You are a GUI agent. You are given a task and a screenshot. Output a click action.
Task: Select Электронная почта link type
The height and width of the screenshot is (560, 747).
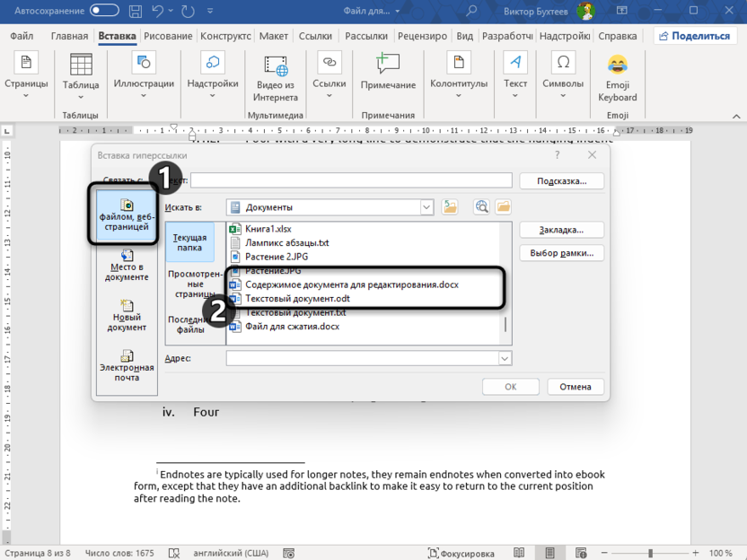pos(127,365)
